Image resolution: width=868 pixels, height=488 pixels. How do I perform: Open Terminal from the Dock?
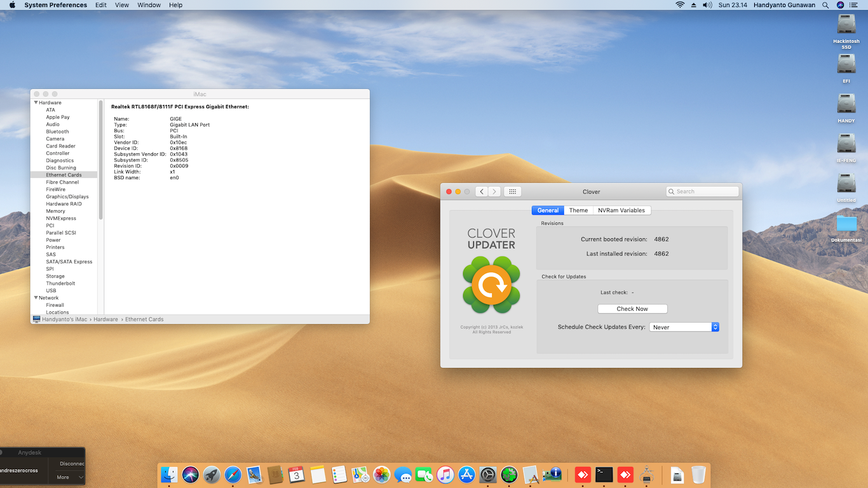click(x=604, y=475)
